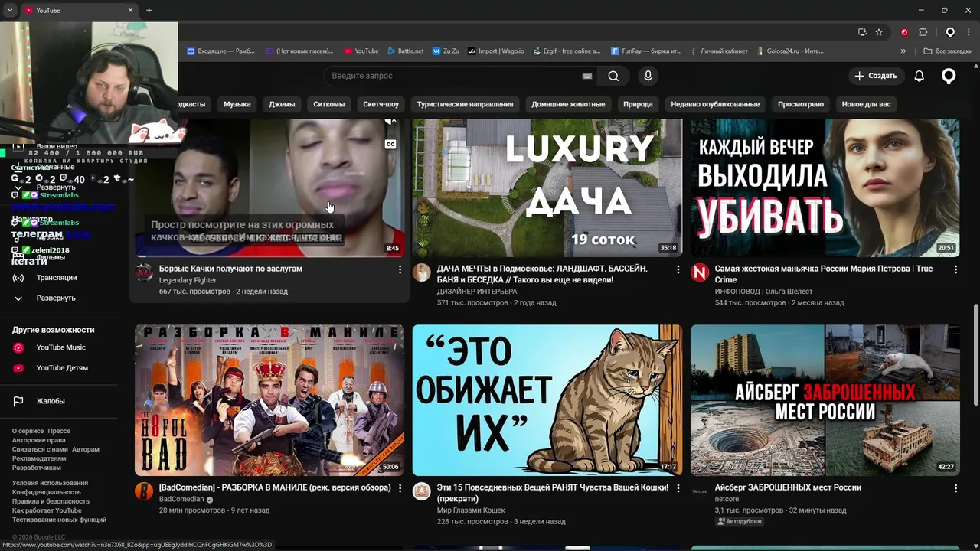Click the red extension icon in toolbar

point(904,32)
